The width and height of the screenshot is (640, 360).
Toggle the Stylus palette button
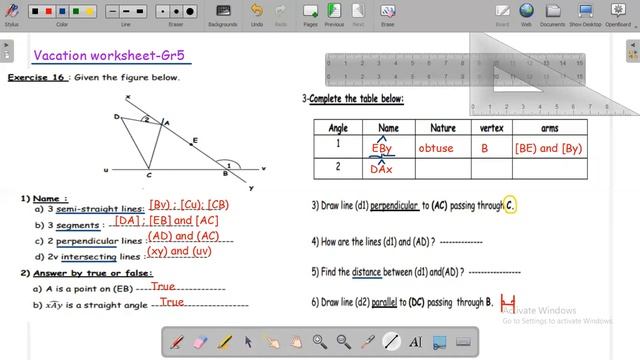(11, 14)
